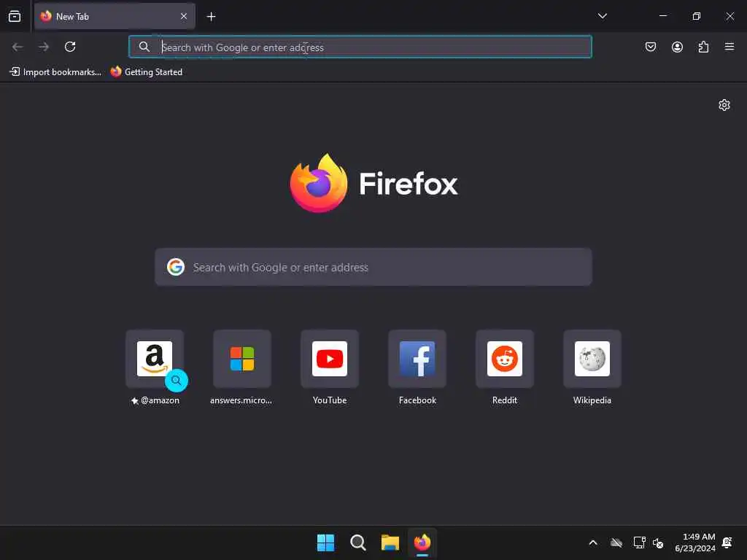The image size is (747, 560).
Task: Open Save to Pocket button
Action: 650,47
